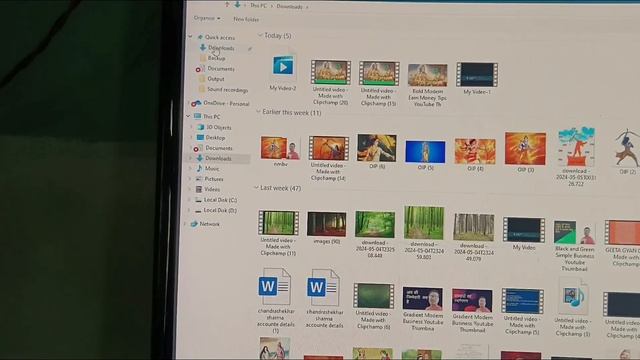Expand the Network tree node
The width and height of the screenshot is (640, 360).
pyautogui.click(x=186, y=224)
